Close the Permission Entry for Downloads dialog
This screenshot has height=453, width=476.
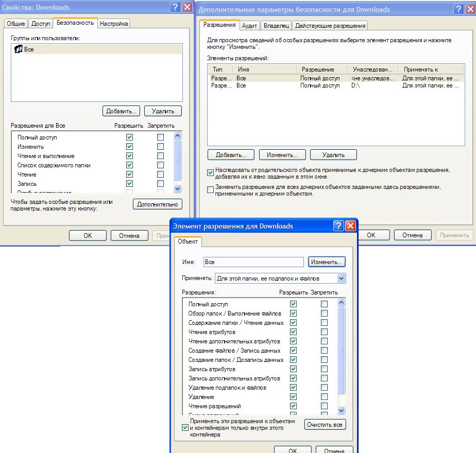[x=351, y=226]
